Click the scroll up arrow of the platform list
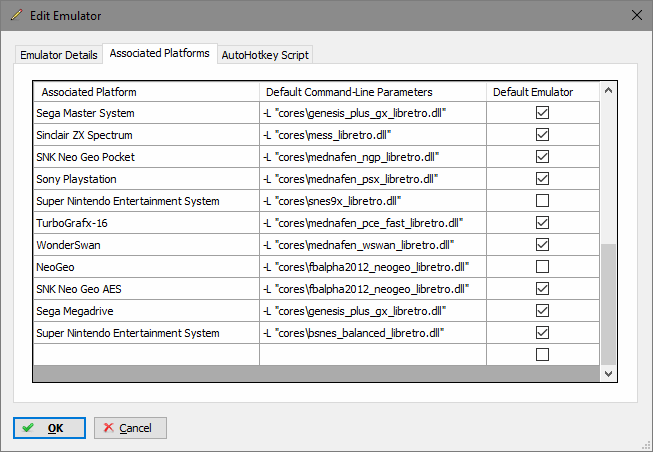653x452 pixels. (x=608, y=90)
